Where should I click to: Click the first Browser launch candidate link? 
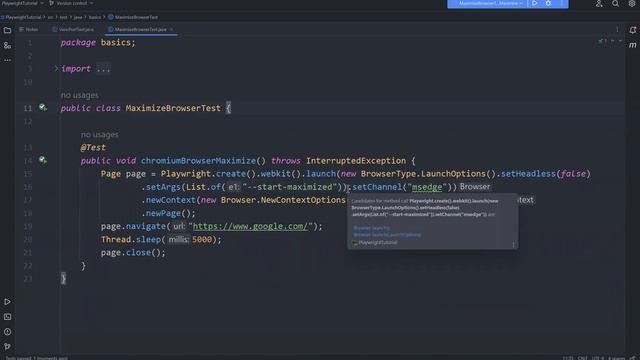[x=371, y=228]
